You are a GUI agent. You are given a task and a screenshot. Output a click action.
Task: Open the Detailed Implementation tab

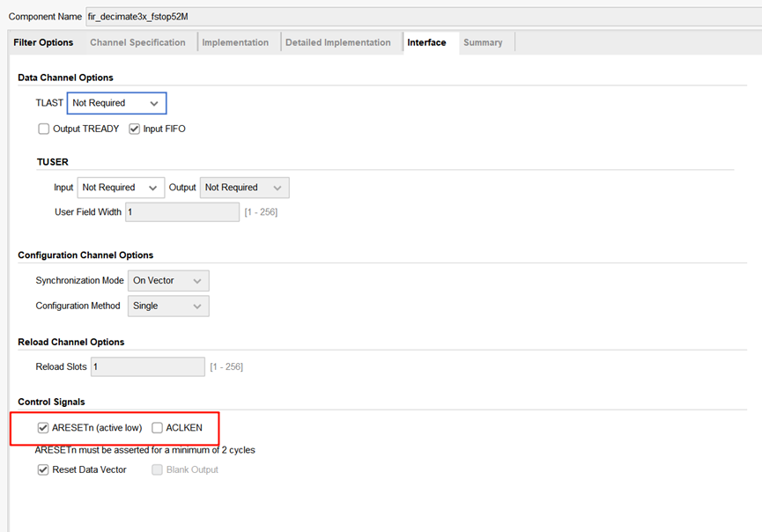(337, 42)
